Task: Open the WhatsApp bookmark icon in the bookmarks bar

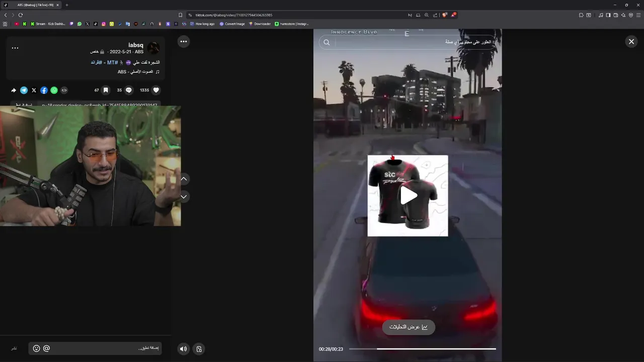Action: pyautogui.click(x=79, y=24)
